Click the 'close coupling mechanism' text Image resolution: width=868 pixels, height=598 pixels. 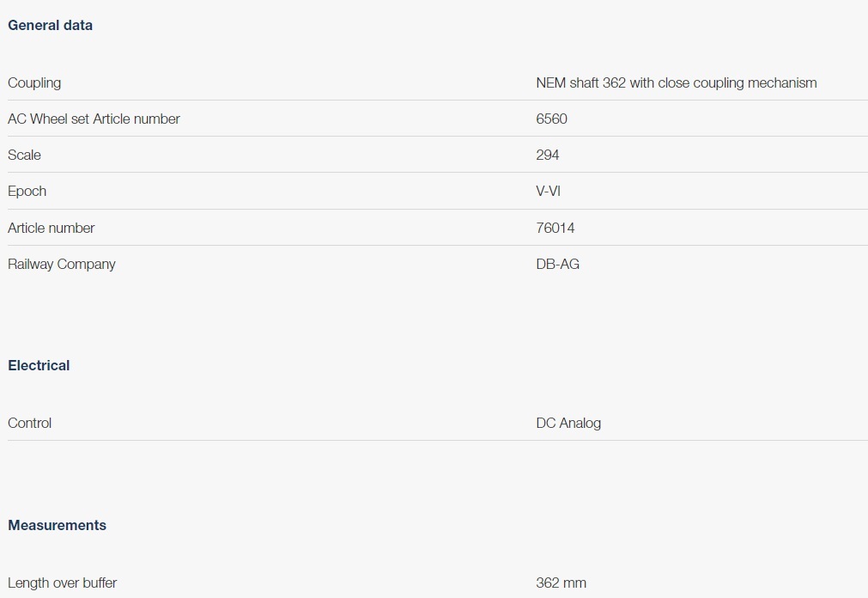click(737, 82)
